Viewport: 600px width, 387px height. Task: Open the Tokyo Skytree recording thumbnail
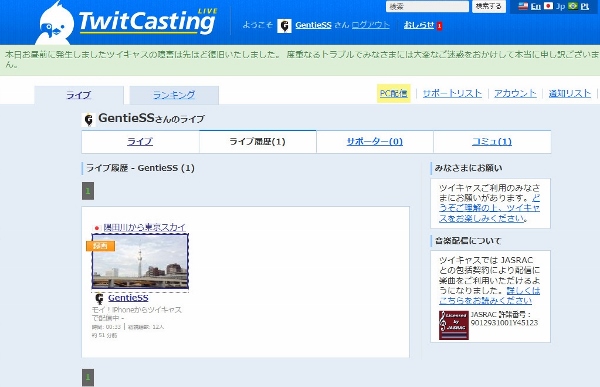pos(140,261)
